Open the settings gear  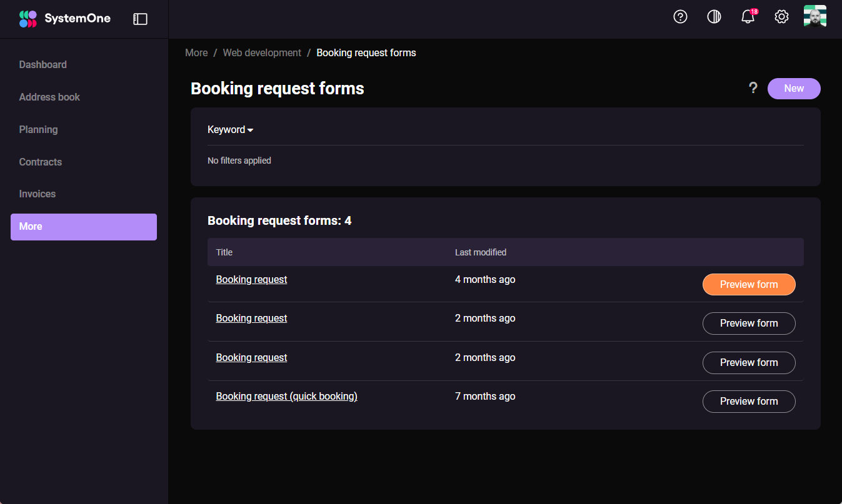click(781, 17)
